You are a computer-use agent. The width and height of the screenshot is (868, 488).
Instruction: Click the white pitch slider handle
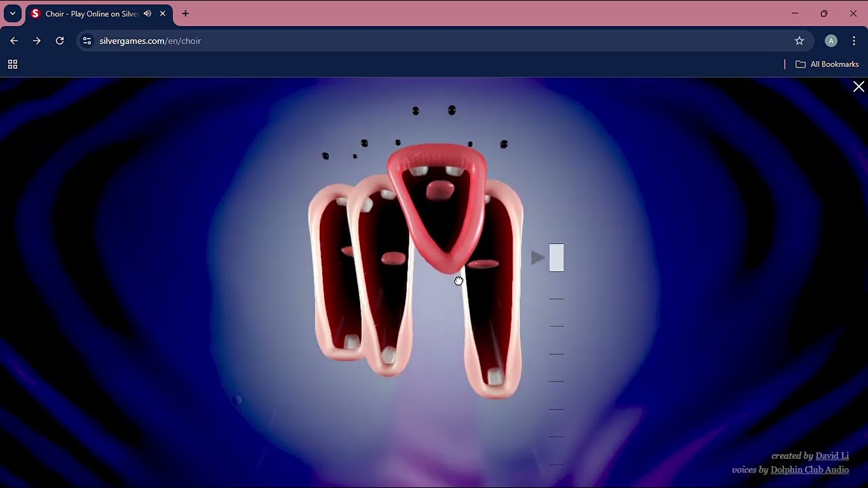557,258
